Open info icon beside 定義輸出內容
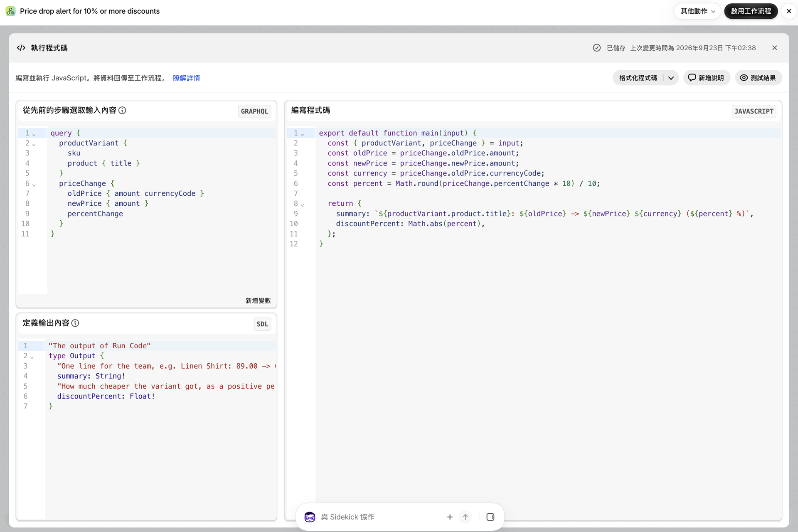 pos(75,323)
